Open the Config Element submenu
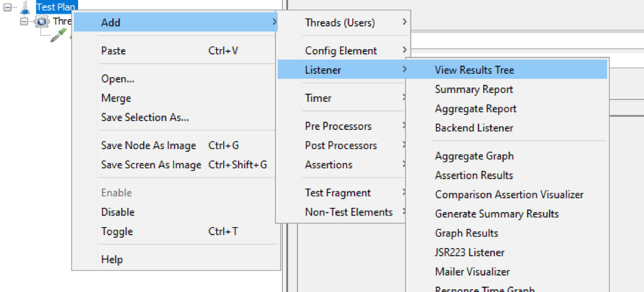Viewport: 644px width, 292px height. point(342,51)
